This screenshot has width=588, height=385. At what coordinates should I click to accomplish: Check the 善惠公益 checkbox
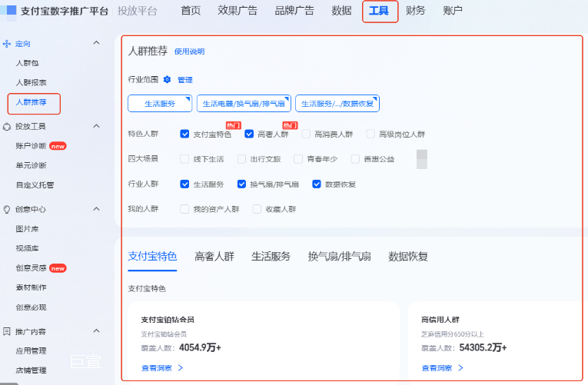355,159
